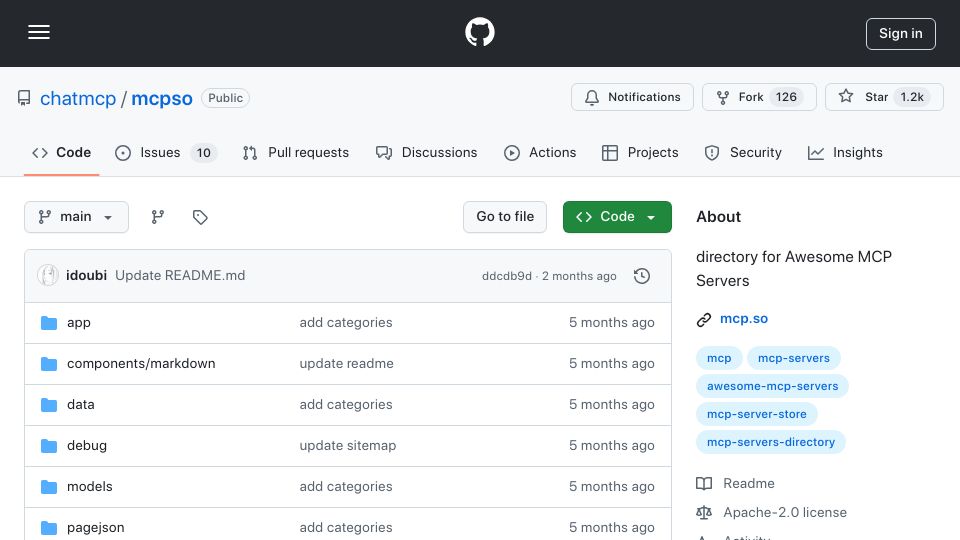The height and width of the screenshot is (540, 960).
Task: View branches via the branch icon
Action: tap(158, 217)
